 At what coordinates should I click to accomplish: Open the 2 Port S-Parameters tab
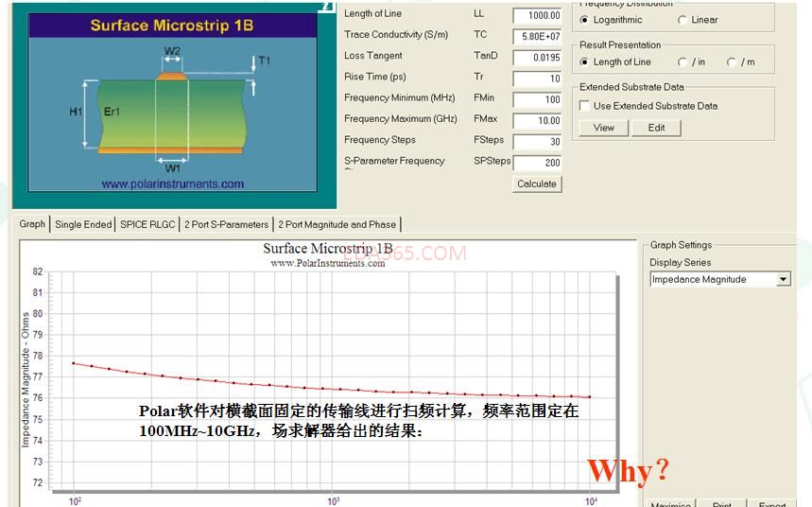[226, 224]
